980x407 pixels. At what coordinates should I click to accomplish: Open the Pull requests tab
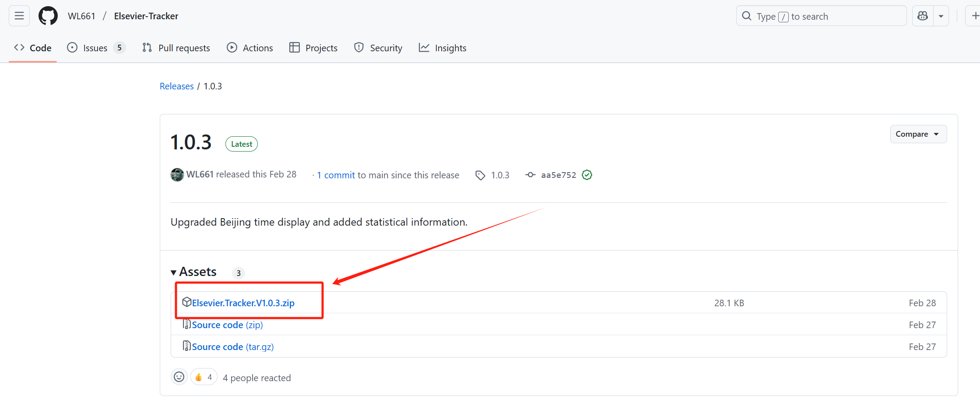point(176,48)
